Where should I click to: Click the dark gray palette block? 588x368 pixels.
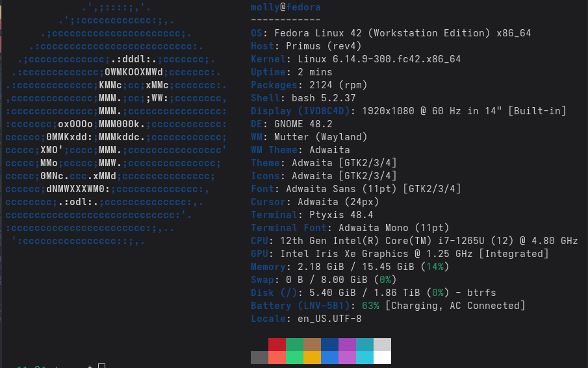tap(259, 358)
